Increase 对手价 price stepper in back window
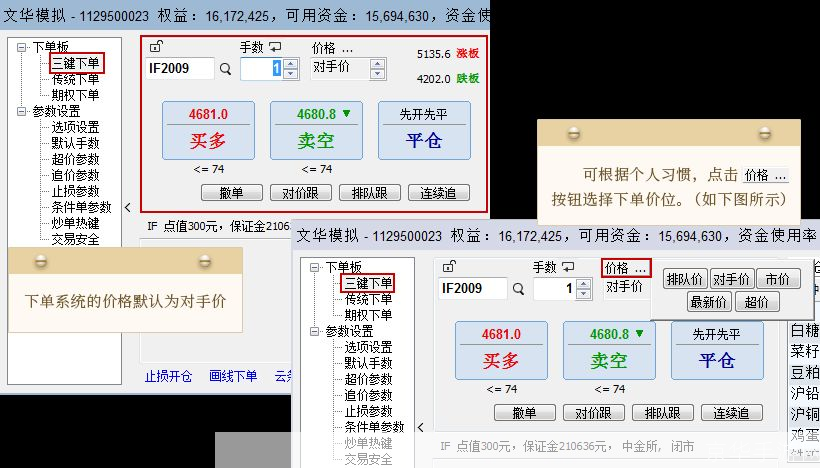 click(377, 64)
